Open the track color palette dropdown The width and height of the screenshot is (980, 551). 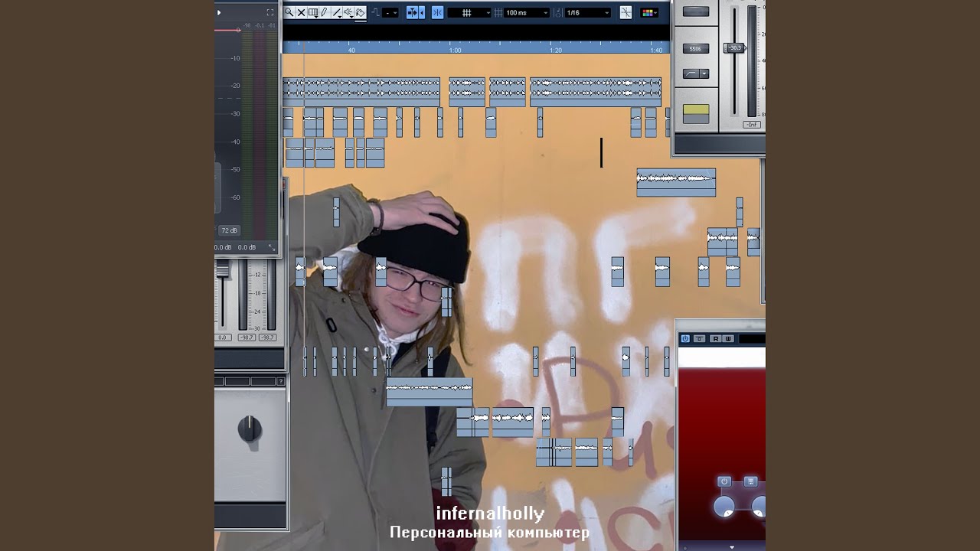(649, 12)
